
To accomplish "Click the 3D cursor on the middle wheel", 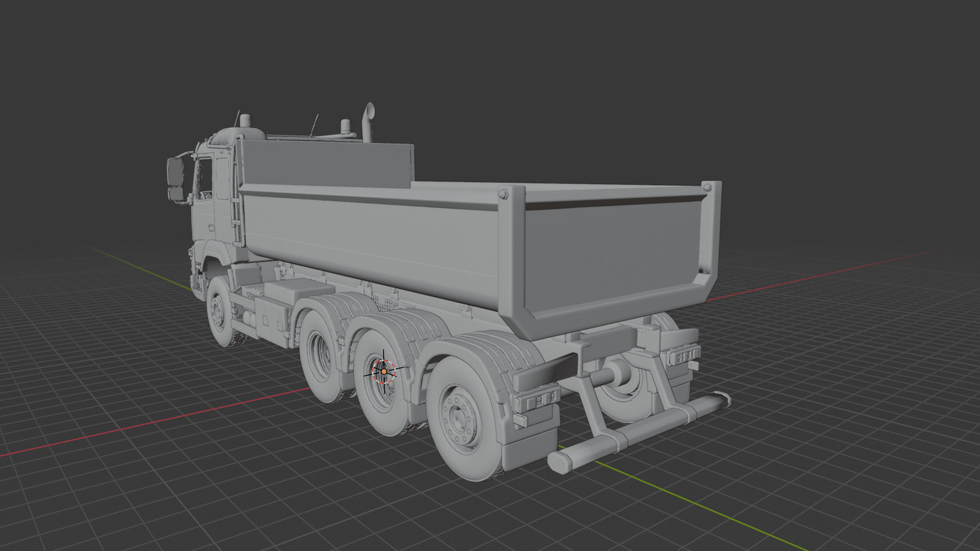I will click(x=384, y=371).
